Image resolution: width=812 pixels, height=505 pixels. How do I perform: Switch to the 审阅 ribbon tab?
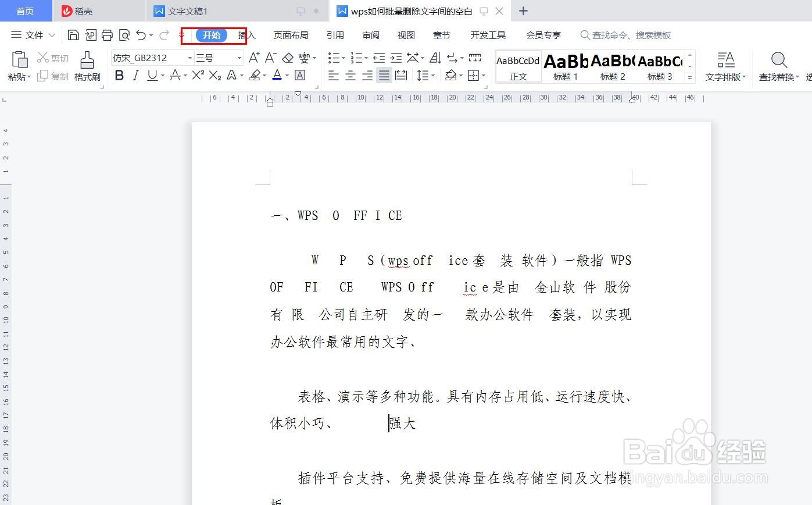click(x=371, y=35)
